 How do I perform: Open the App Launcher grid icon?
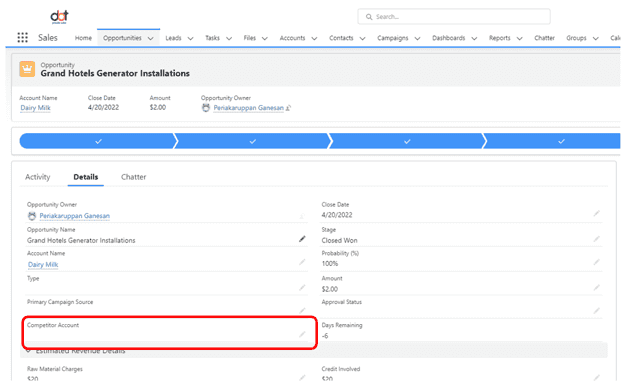coord(23,38)
